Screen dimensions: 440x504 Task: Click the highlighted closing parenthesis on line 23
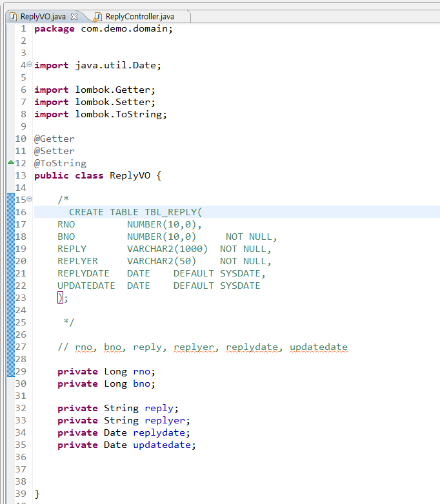coord(60,298)
